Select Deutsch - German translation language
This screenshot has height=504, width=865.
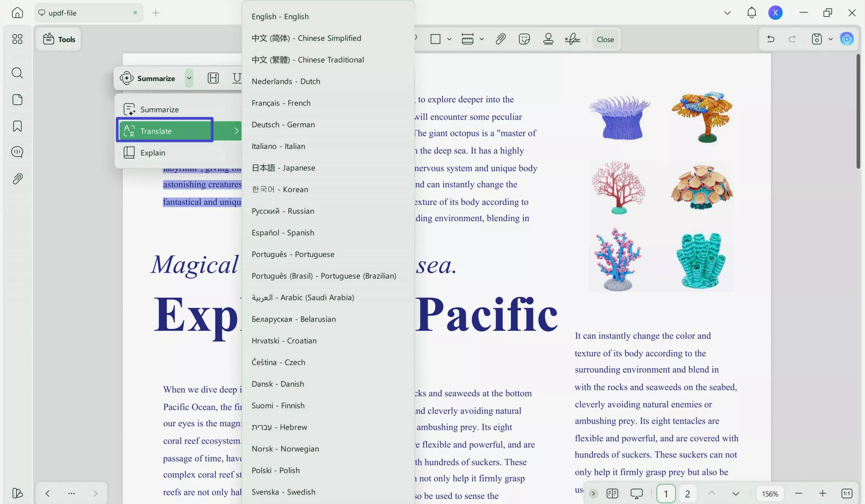click(283, 124)
